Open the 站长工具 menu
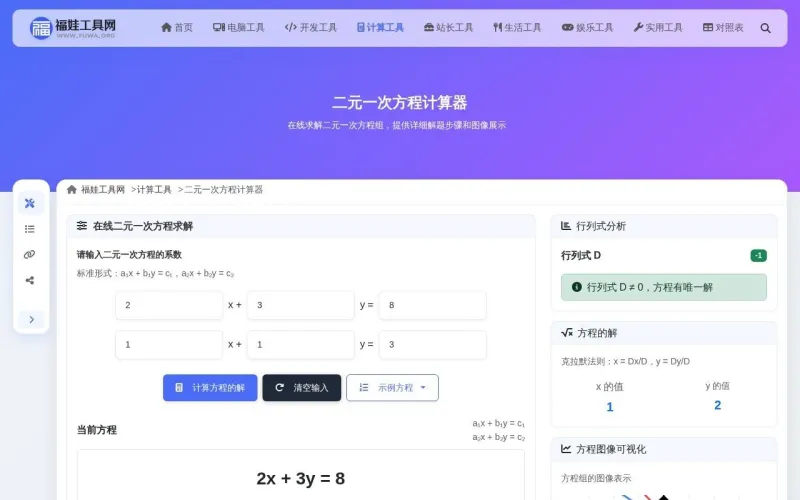The width and height of the screenshot is (800, 500). [448, 28]
